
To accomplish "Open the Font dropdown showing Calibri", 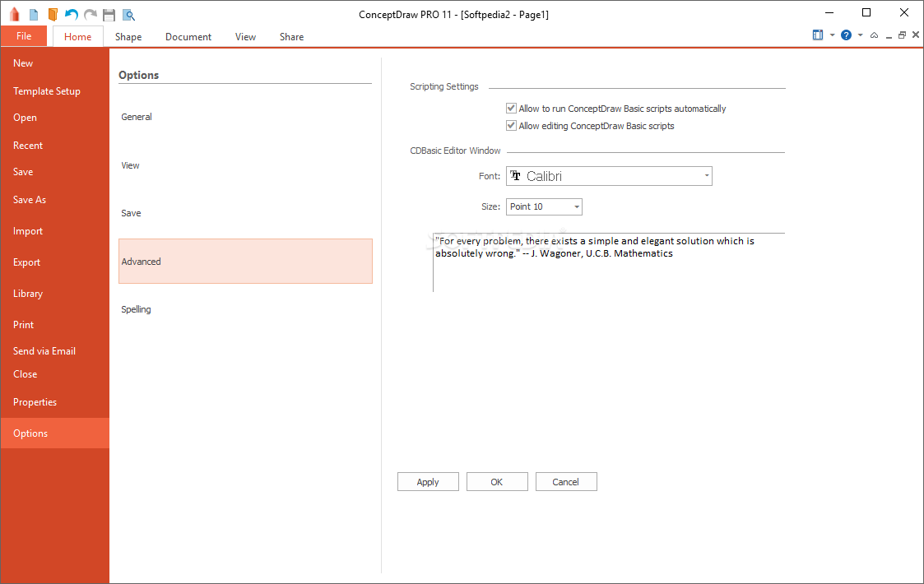I will coord(609,176).
